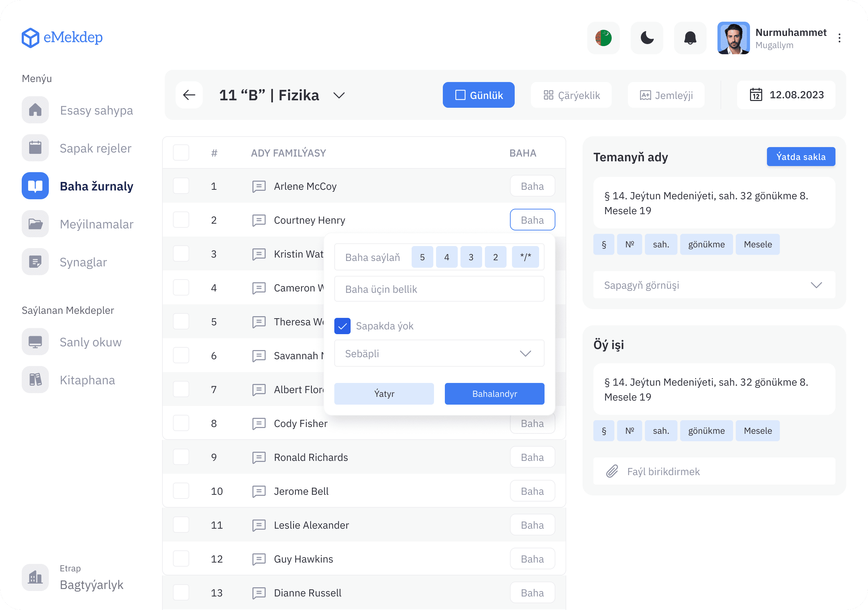Check the select-all header checkbox
This screenshot has width=868, height=610.
pyautogui.click(x=181, y=153)
